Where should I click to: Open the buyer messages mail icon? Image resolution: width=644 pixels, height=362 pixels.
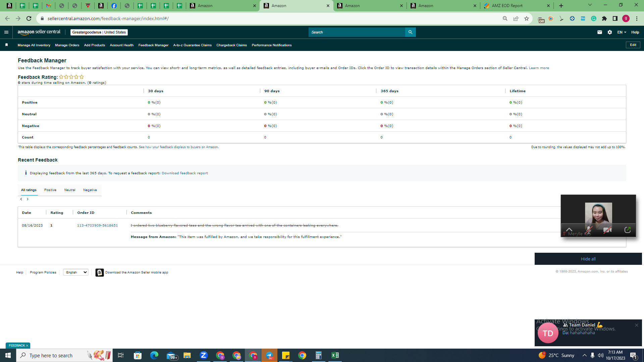point(600,32)
